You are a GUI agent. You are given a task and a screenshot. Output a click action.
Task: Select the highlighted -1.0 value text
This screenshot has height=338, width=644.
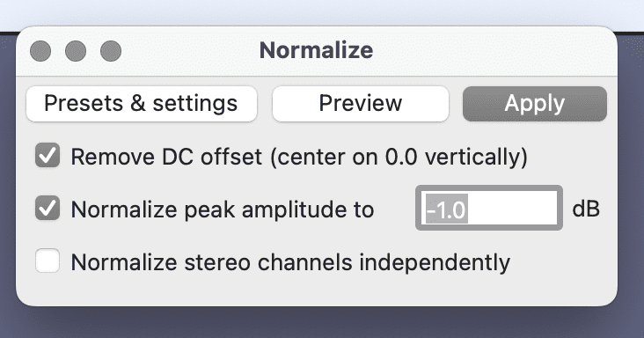point(447,209)
